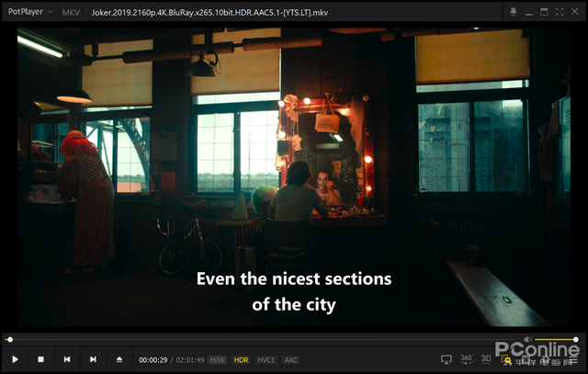Toggle H/W hardware decoding
This screenshot has width=588, height=374.
click(218, 360)
